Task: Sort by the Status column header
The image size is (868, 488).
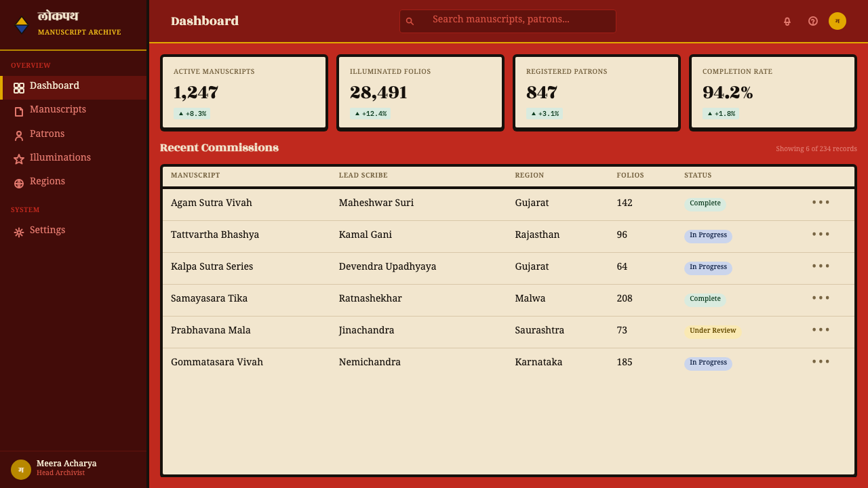Action: tap(698, 176)
